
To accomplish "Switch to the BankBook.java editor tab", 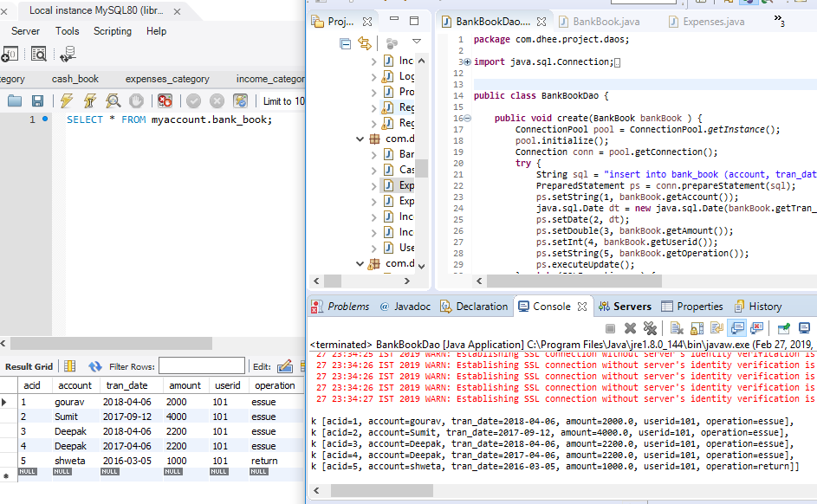I will 599,22.
